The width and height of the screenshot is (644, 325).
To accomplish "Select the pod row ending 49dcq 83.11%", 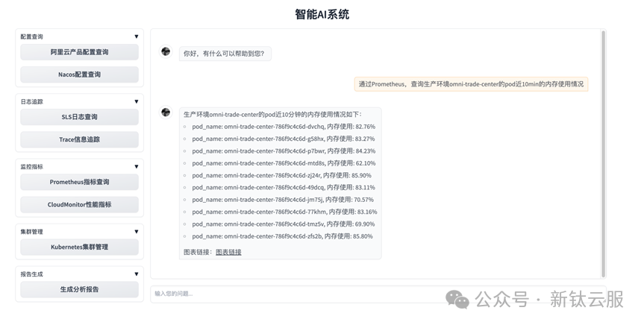I will coord(284,188).
